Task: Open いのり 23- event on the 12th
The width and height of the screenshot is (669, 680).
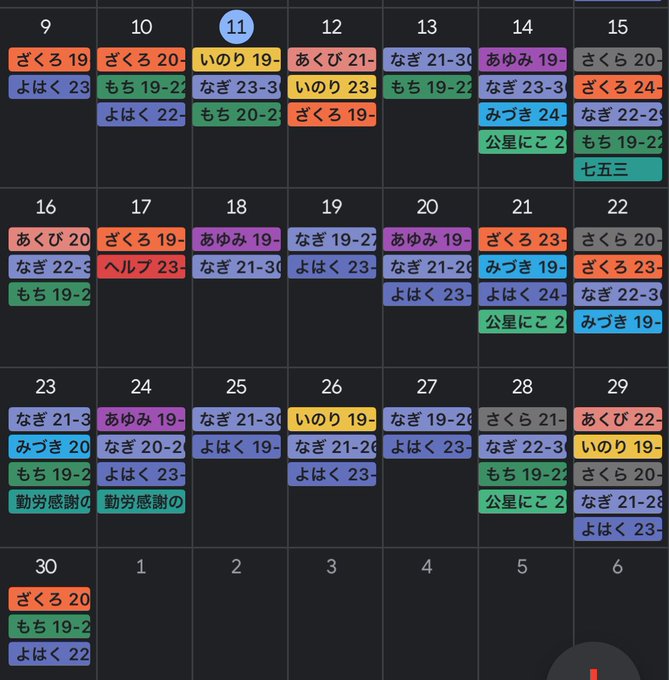Action: pyautogui.click(x=332, y=87)
